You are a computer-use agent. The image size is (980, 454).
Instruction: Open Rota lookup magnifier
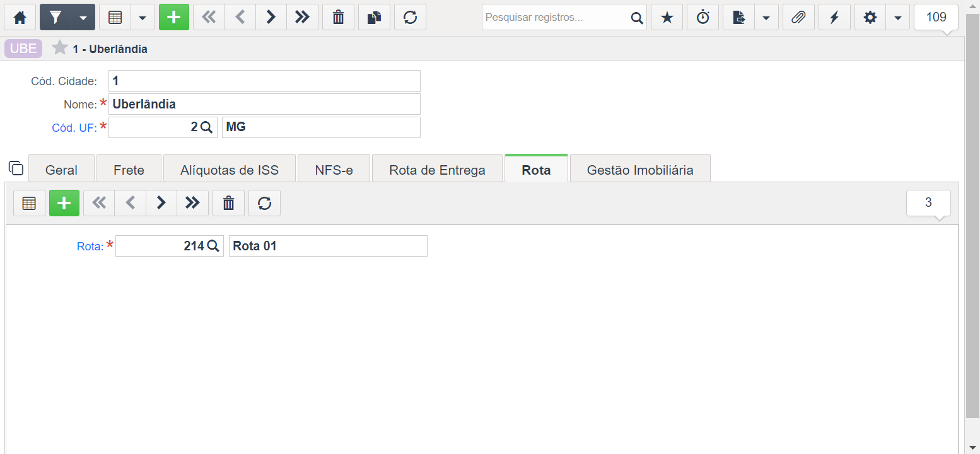click(213, 246)
